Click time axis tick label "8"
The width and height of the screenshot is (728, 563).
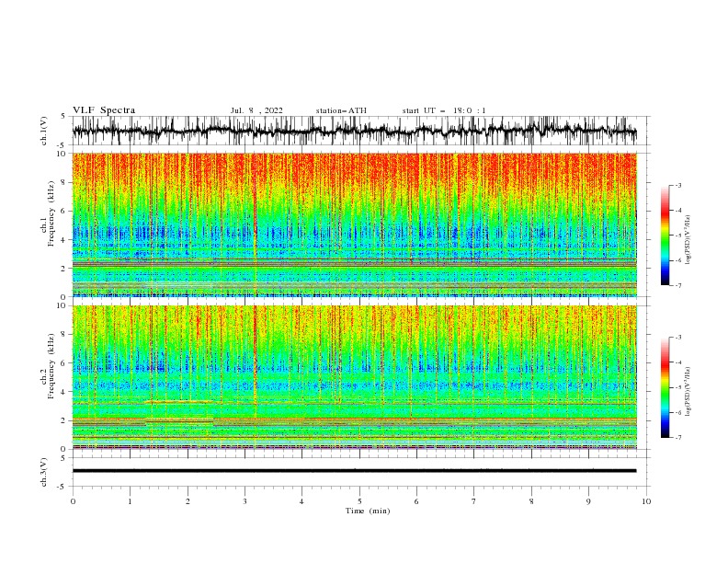[x=531, y=501]
